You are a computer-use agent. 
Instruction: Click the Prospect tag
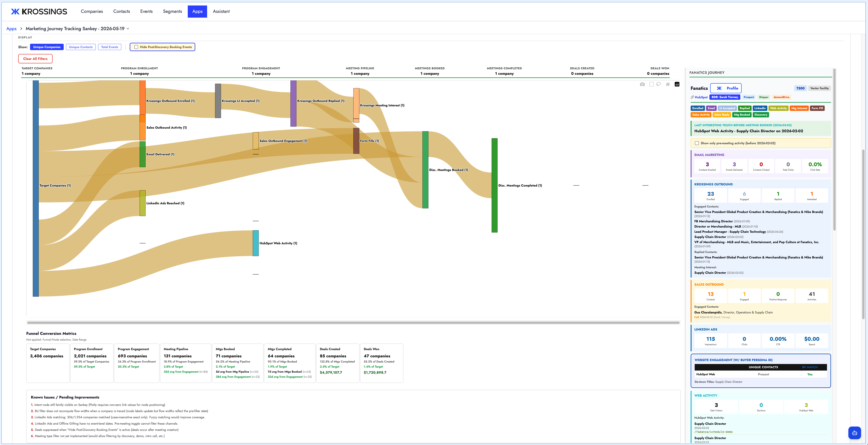pos(749,97)
